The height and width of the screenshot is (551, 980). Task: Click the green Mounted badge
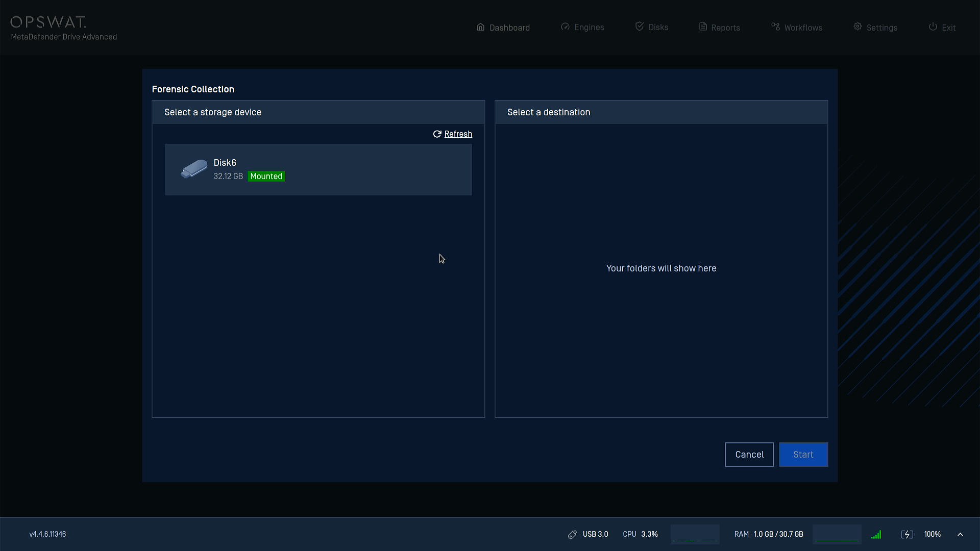266,177
